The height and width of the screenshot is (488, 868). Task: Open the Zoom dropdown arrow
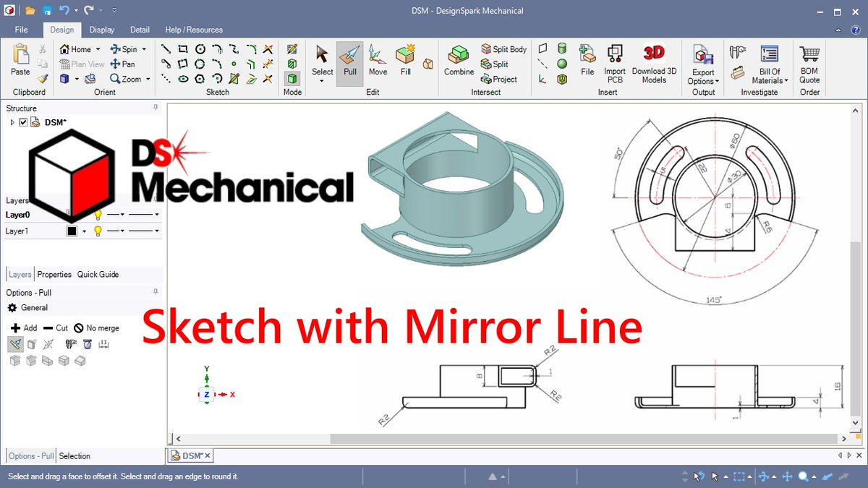click(x=148, y=79)
